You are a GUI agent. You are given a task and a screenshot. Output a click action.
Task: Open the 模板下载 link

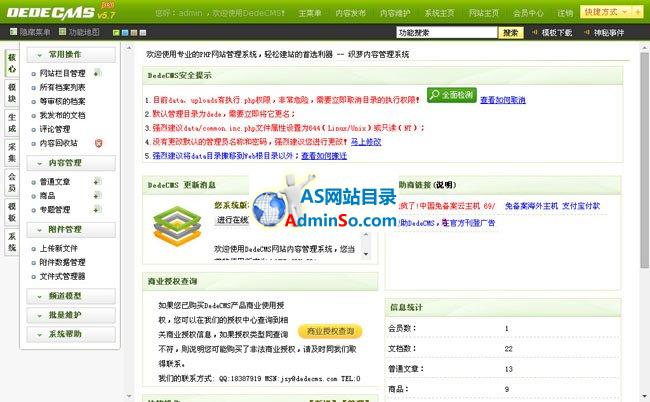click(557, 32)
